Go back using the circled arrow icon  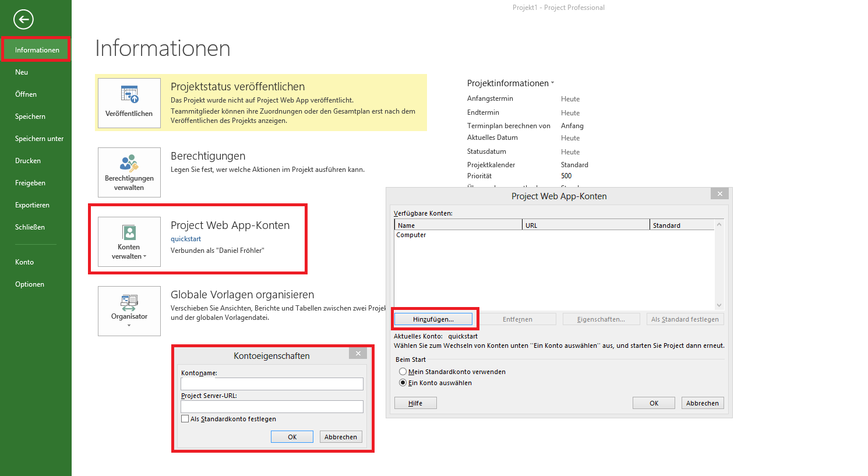click(24, 19)
